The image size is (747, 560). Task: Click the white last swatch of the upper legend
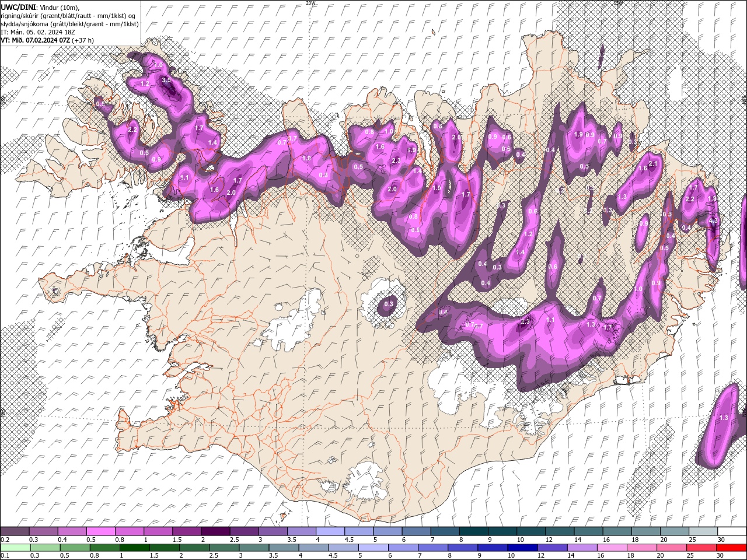click(732, 531)
